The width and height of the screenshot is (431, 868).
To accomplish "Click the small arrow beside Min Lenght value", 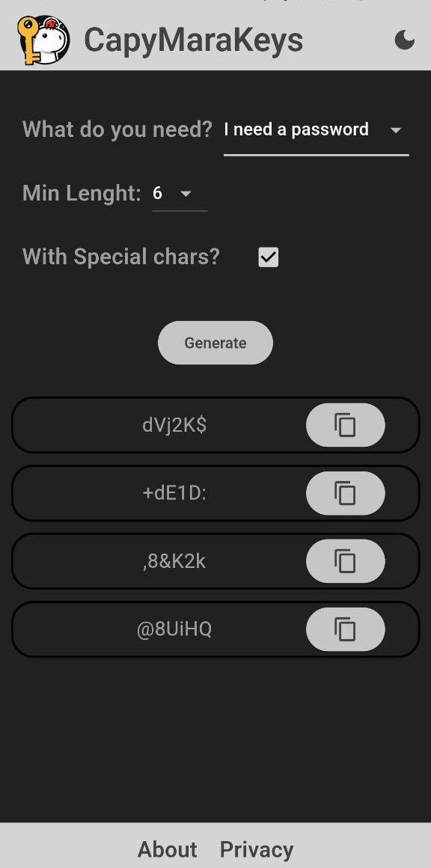I will point(186,194).
